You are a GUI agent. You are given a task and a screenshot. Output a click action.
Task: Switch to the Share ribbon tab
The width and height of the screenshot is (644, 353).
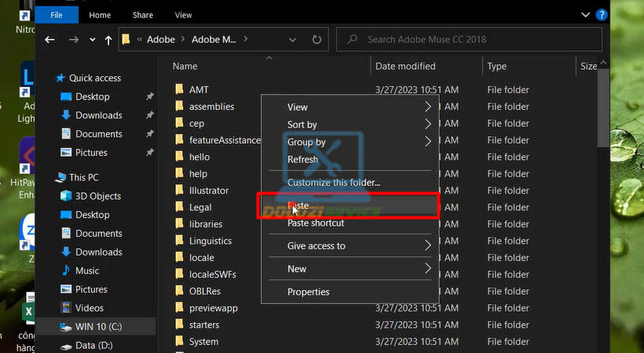coord(142,14)
